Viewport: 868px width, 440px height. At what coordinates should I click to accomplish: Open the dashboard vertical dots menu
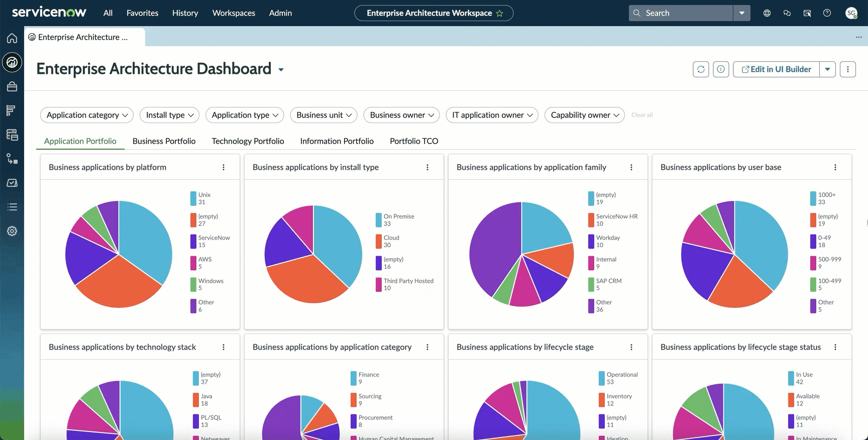coord(848,69)
